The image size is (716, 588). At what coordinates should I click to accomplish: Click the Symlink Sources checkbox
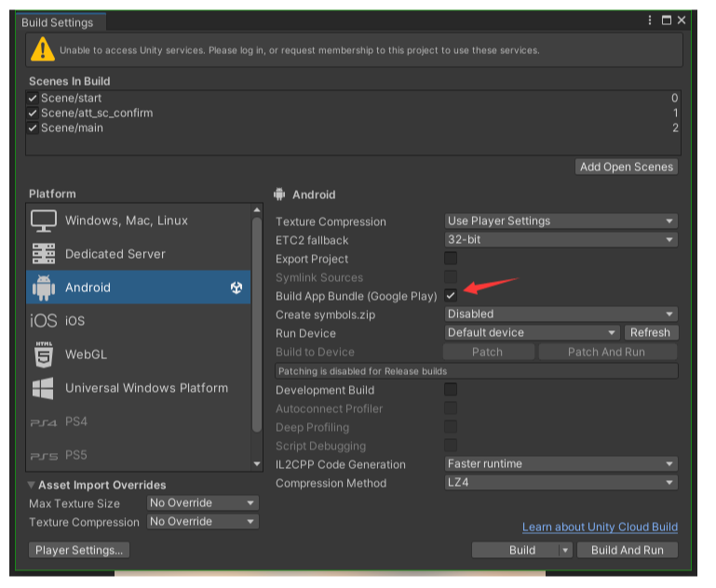coord(451,277)
